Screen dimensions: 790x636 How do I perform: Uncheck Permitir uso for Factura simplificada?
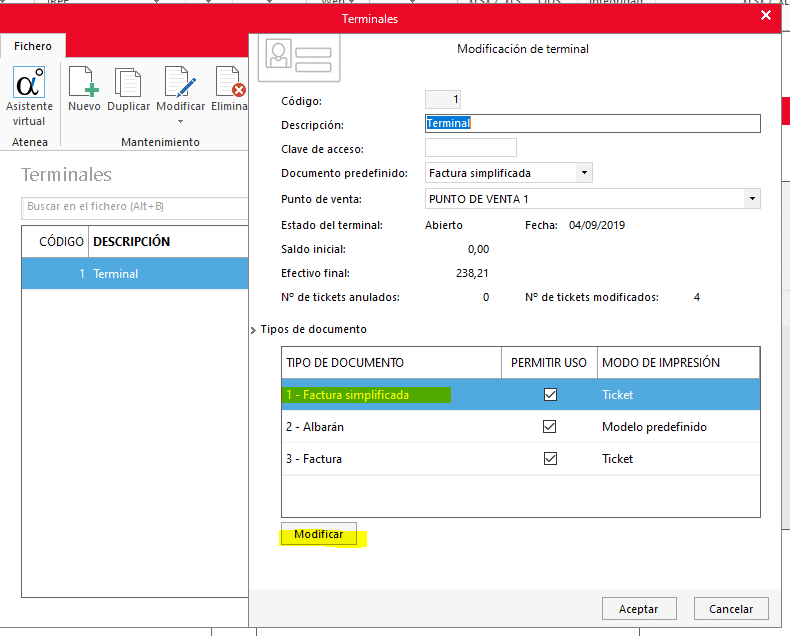point(550,395)
